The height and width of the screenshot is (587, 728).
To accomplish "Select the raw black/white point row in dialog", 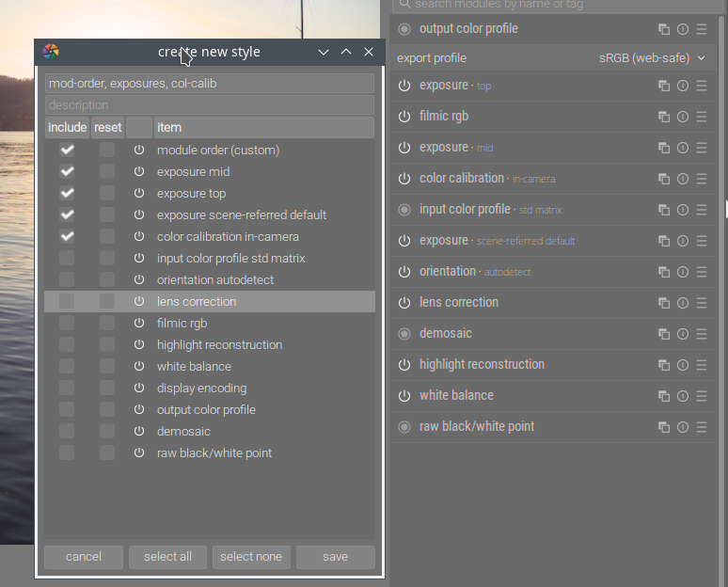I will pyautogui.click(x=210, y=452).
